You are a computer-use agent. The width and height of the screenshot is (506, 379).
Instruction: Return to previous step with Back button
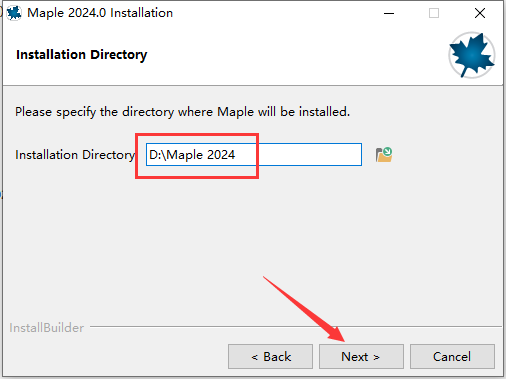(270, 357)
